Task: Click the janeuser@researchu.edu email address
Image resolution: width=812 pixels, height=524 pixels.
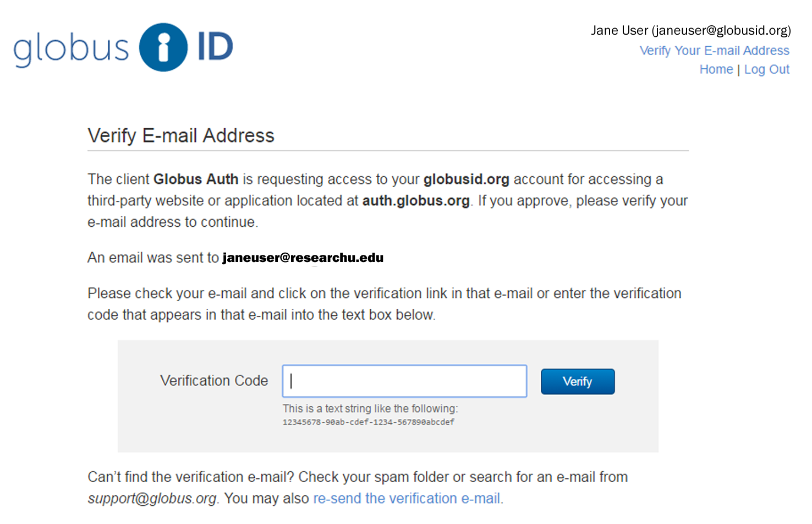Action: (x=303, y=258)
